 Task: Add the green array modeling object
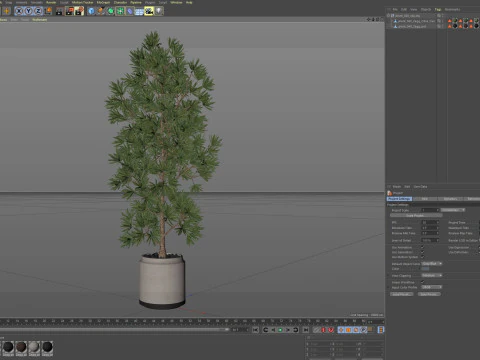[x=120, y=11]
